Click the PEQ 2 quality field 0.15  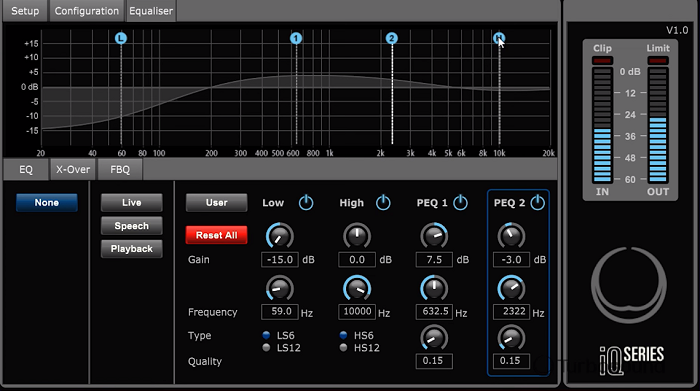(512, 361)
